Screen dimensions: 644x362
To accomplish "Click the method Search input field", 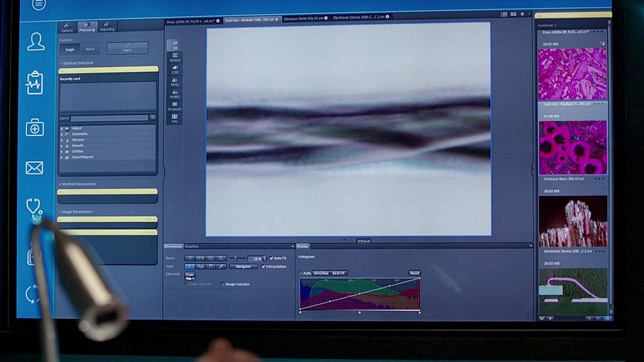I will coord(110,118).
